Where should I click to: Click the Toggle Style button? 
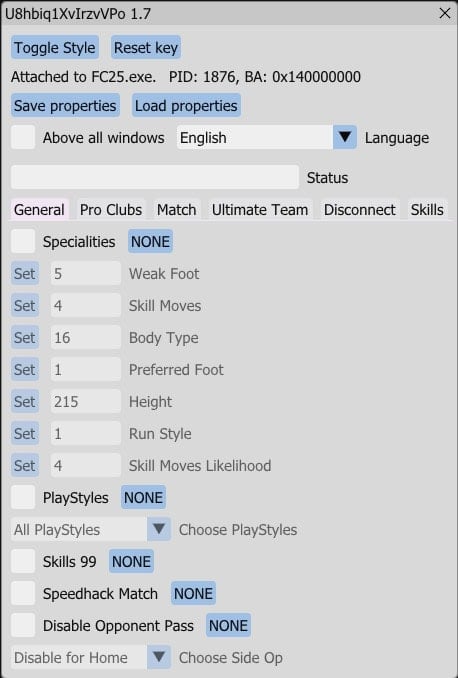pos(54,48)
